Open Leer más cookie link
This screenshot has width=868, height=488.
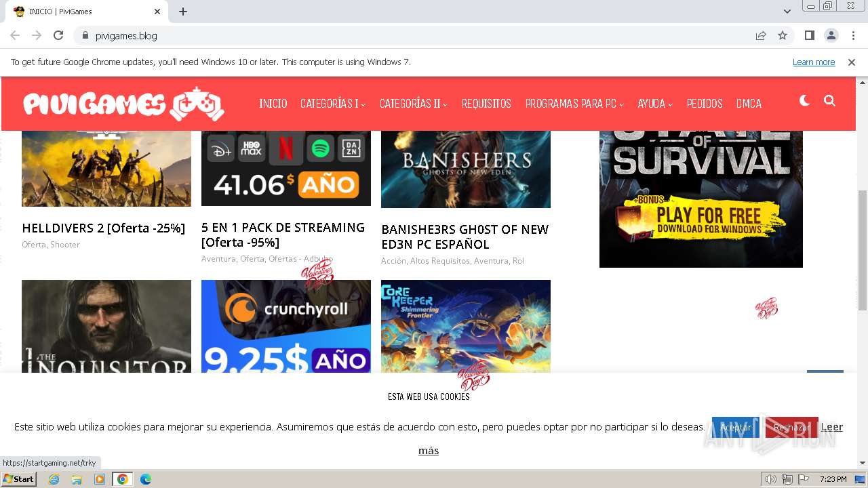pyautogui.click(x=832, y=427)
